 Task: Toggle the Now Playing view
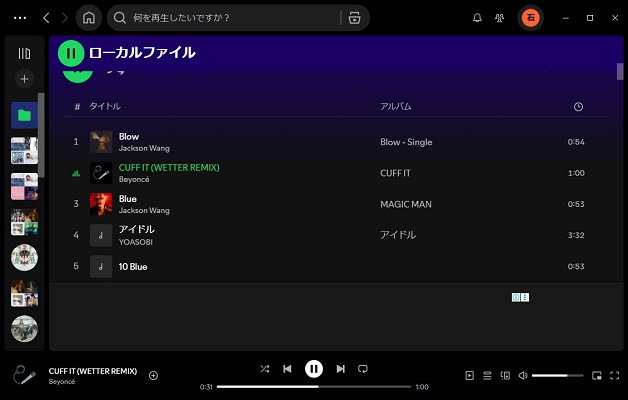469,376
